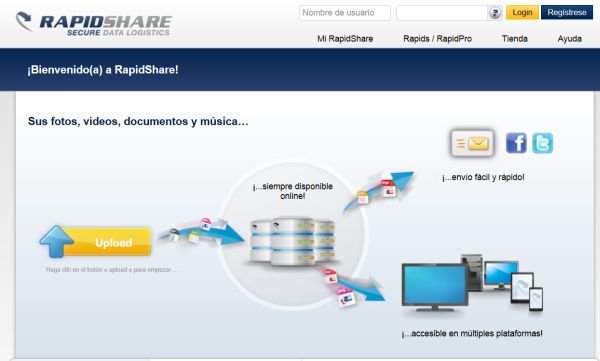Click the multi-device monitors illustration

(x=472, y=283)
